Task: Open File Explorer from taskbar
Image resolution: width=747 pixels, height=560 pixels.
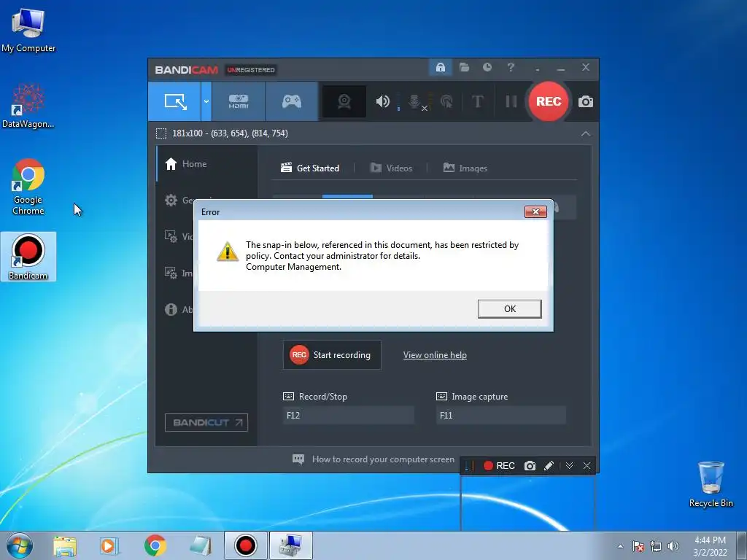Action: click(x=65, y=545)
